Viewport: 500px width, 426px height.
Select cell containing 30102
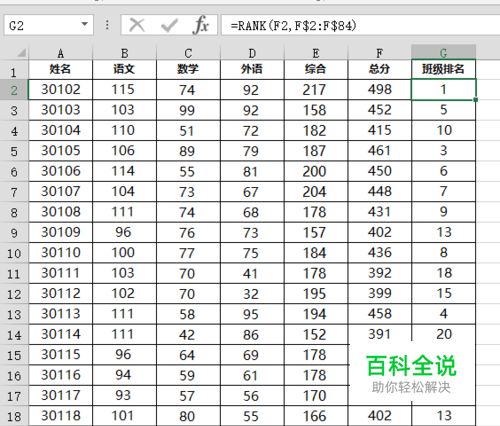tap(60, 90)
